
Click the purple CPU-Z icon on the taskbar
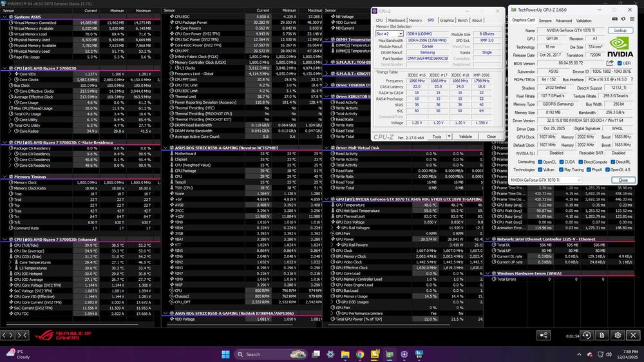point(404,354)
